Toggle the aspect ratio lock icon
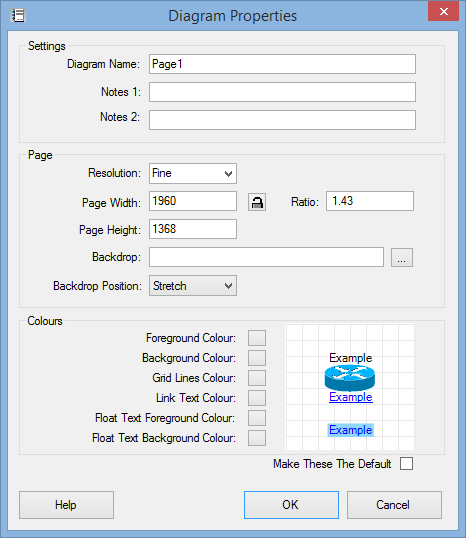The height and width of the screenshot is (538, 466). coord(257,202)
